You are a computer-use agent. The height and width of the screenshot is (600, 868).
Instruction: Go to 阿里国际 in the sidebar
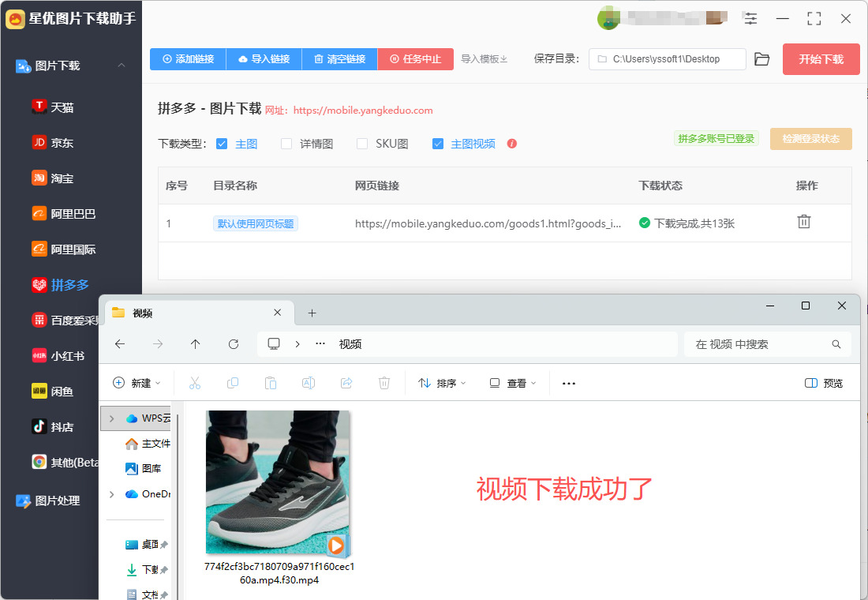click(x=64, y=249)
